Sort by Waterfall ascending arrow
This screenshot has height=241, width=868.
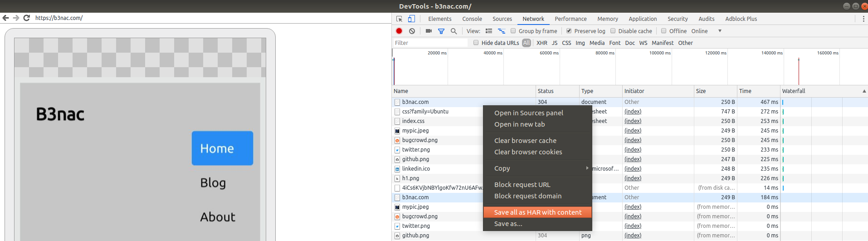864,91
